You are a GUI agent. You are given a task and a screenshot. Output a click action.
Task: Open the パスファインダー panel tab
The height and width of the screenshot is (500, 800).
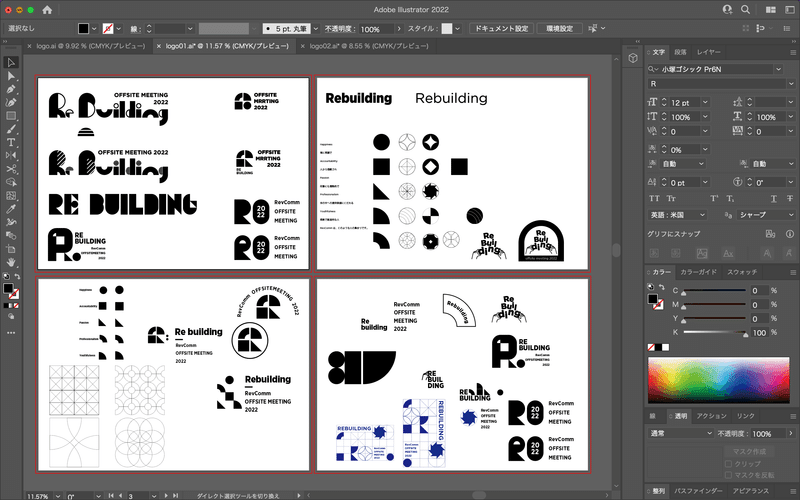(x=698, y=491)
